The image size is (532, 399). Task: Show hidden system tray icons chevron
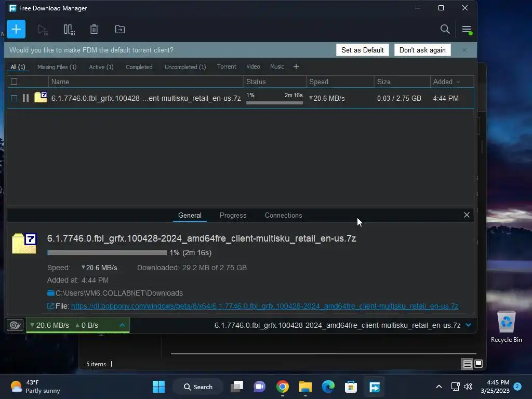(438, 387)
